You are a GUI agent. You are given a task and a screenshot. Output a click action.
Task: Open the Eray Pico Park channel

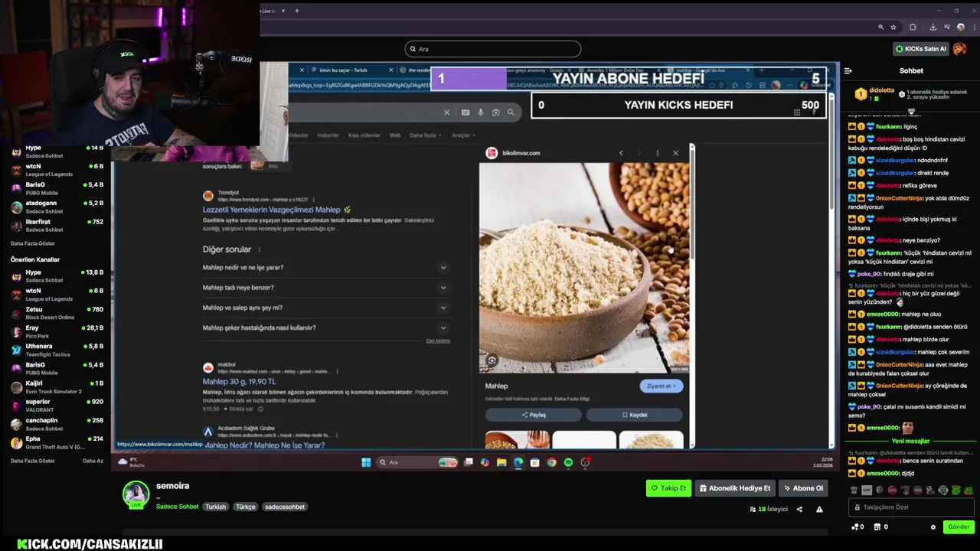tap(57, 331)
